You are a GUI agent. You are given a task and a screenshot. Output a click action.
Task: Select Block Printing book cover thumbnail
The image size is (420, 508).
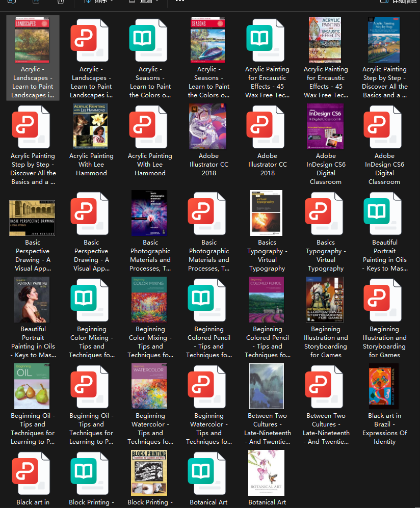(x=149, y=473)
